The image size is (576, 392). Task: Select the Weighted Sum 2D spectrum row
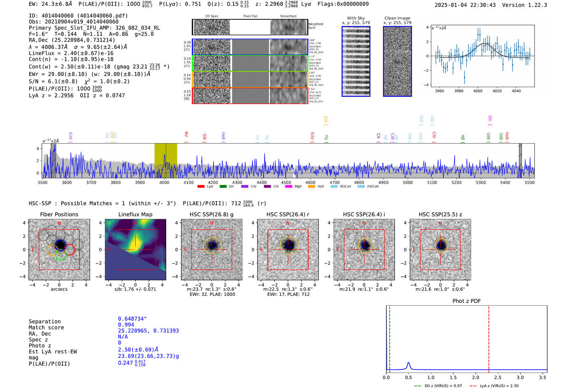(250, 27)
